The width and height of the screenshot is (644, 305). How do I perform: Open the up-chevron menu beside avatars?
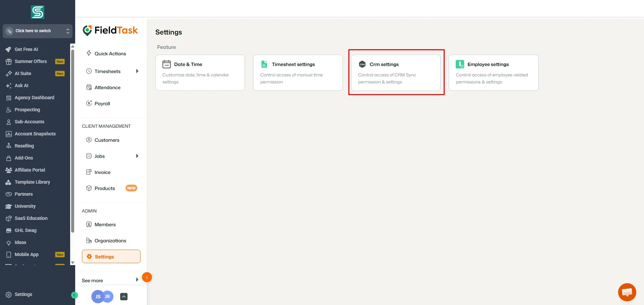pos(124,297)
